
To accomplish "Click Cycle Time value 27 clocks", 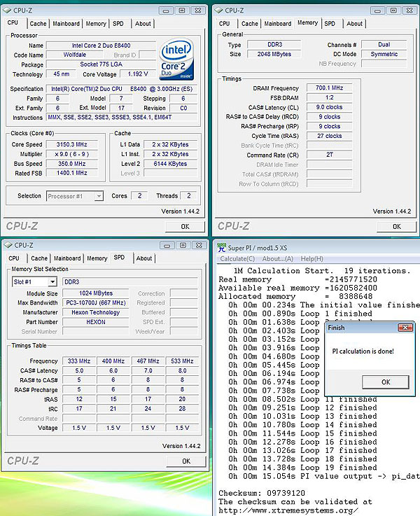I will click(329, 136).
